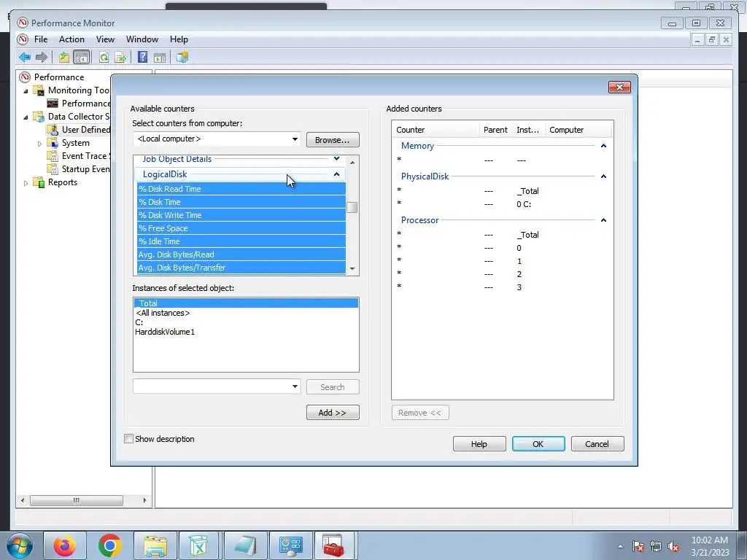Click the Performance Monitor title bar icon
Image resolution: width=747 pixels, height=560 pixels.
coord(23,23)
